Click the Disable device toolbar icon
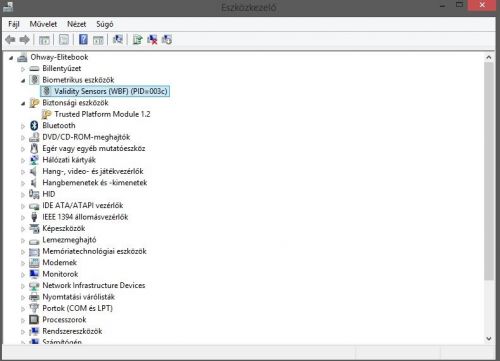Image resolution: width=500 pixels, height=361 pixels. [x=167, y=40]
